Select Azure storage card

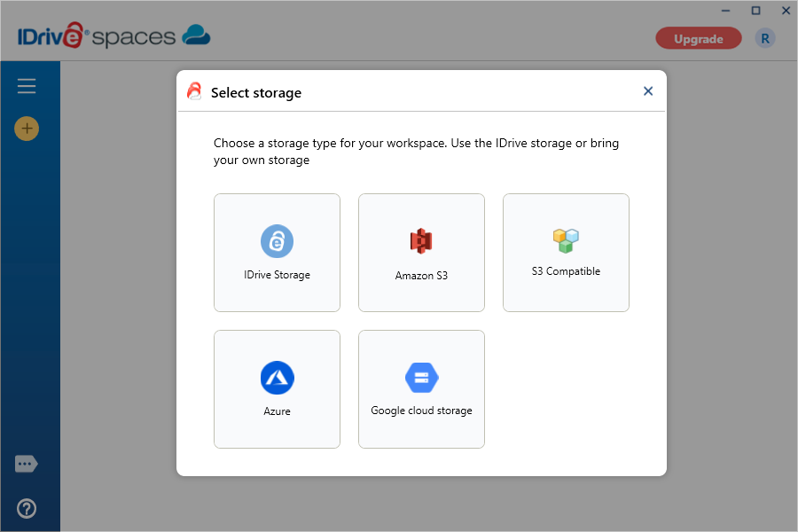point(277,389)
